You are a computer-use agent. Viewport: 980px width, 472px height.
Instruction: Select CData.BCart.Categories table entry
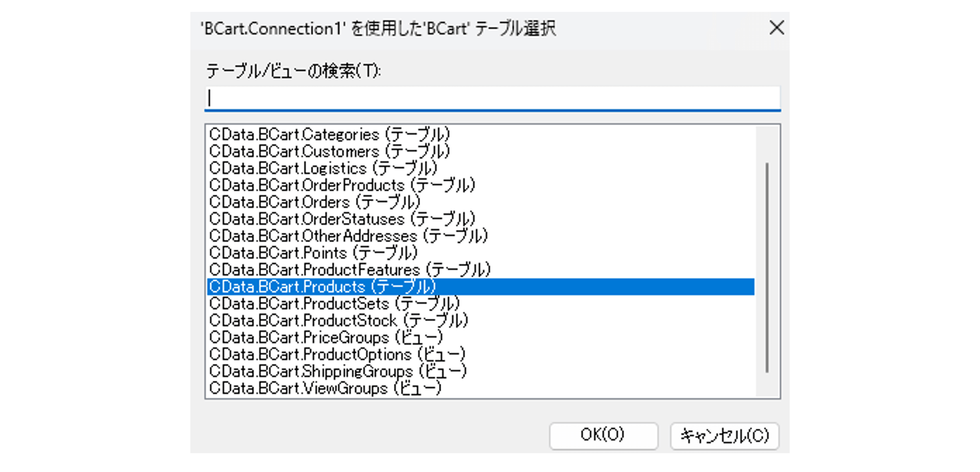[x=330, y=134]
